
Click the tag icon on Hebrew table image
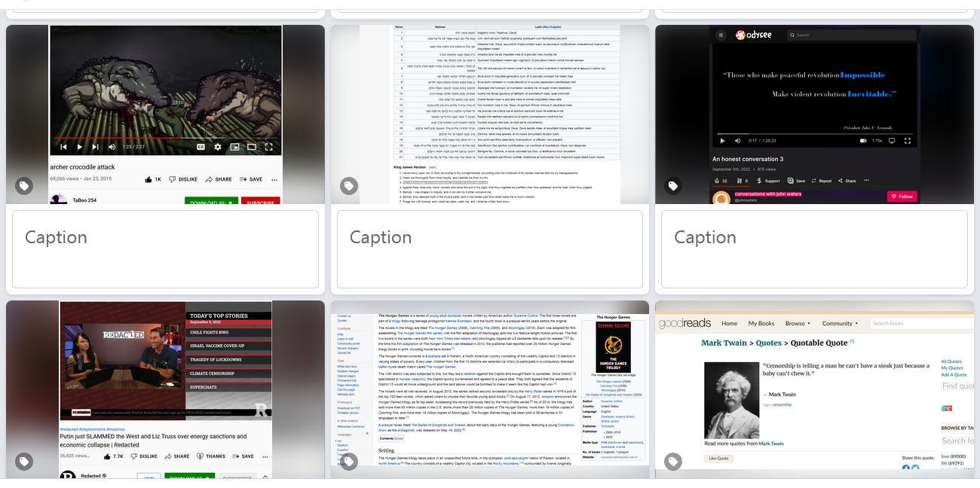point(348,185)
